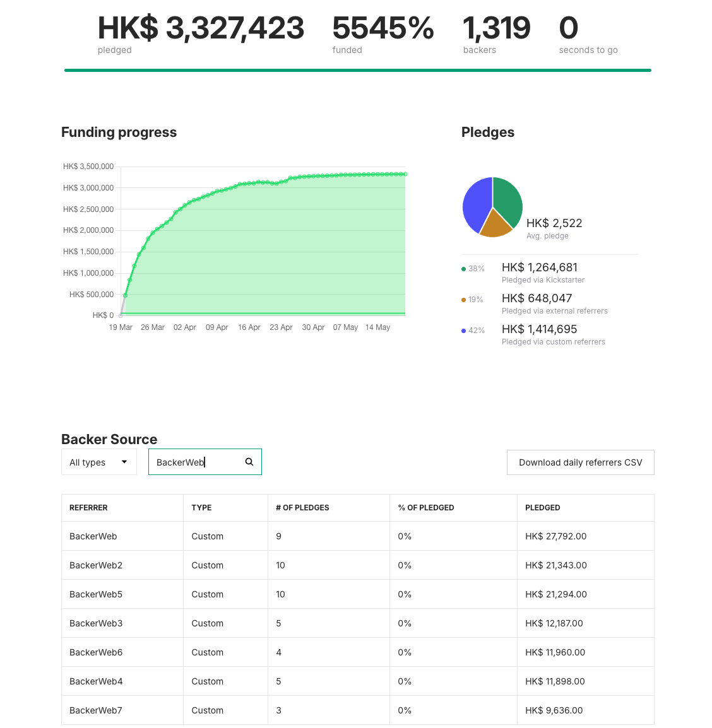
Task: Sort by PLEDGED column header
Action: pos(542,508)
